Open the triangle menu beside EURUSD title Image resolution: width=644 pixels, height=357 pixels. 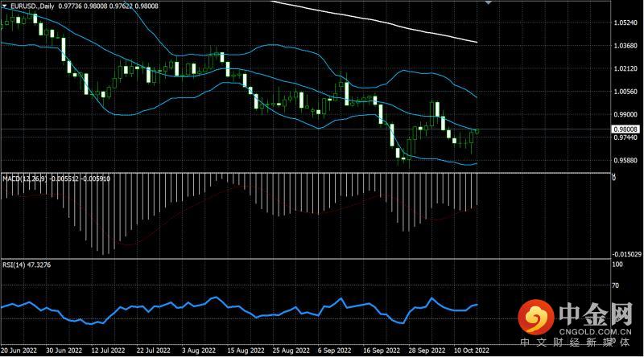tap(4, 6)
